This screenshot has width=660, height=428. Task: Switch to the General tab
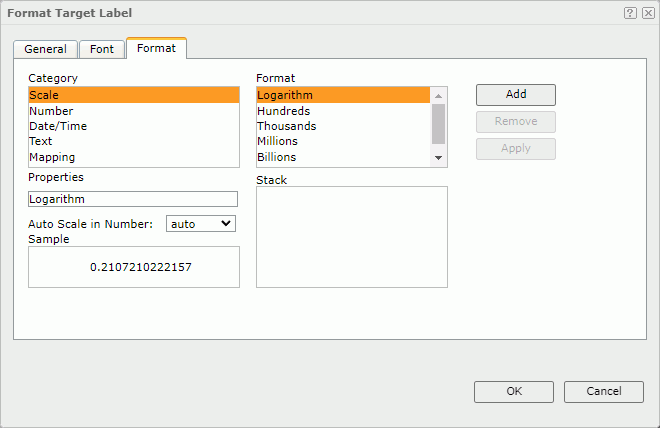tap(45, 49)
